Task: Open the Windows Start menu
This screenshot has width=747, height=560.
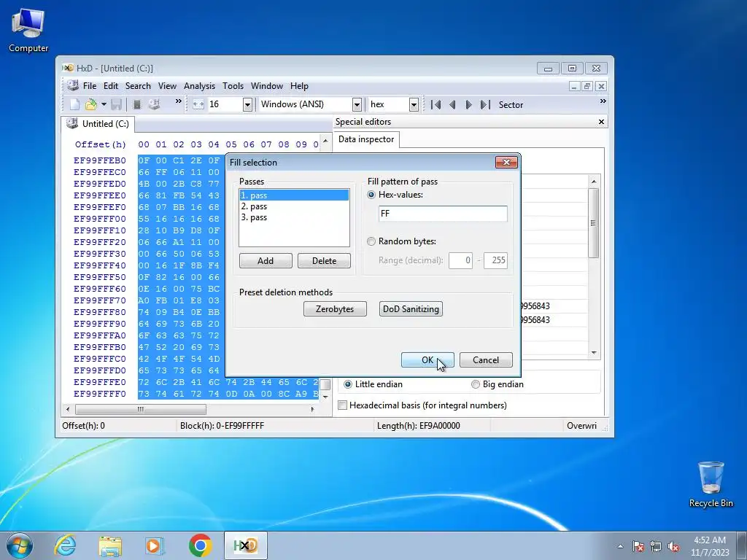Action: 19,545
